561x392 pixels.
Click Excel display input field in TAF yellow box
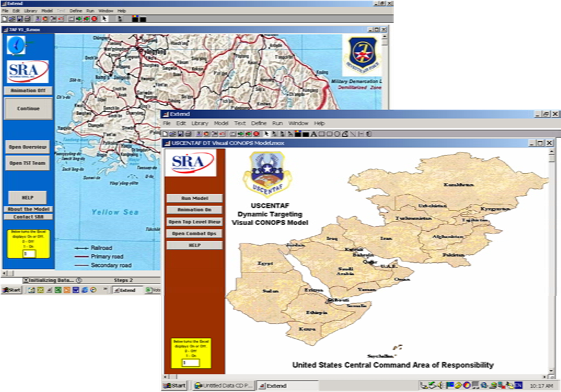coord(29,253)
